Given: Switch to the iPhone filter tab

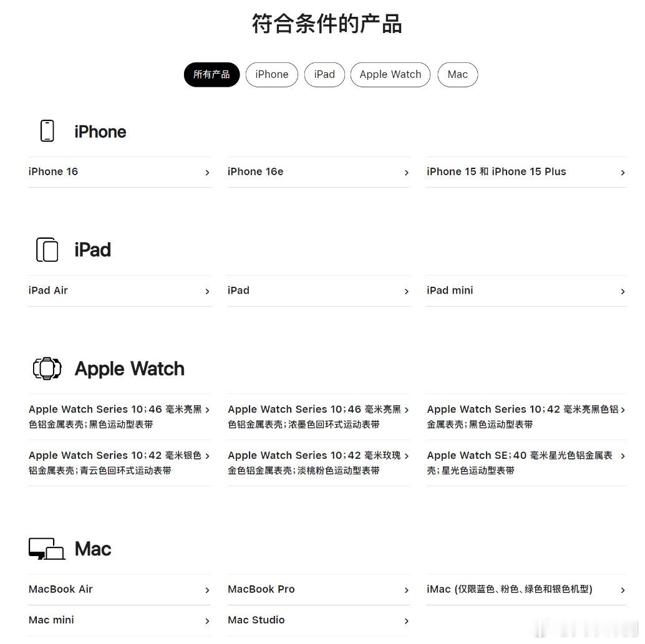Looking at the screenshot, I should pyautogui.click(x=271, y=74).
